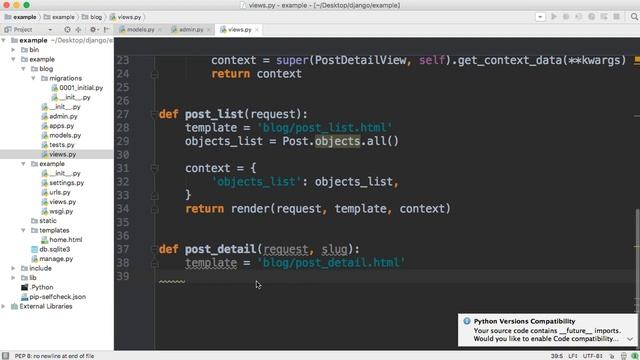Select pip-selfcheck.json file
This screenshot has height=360, width=640.
coord(53,297)
